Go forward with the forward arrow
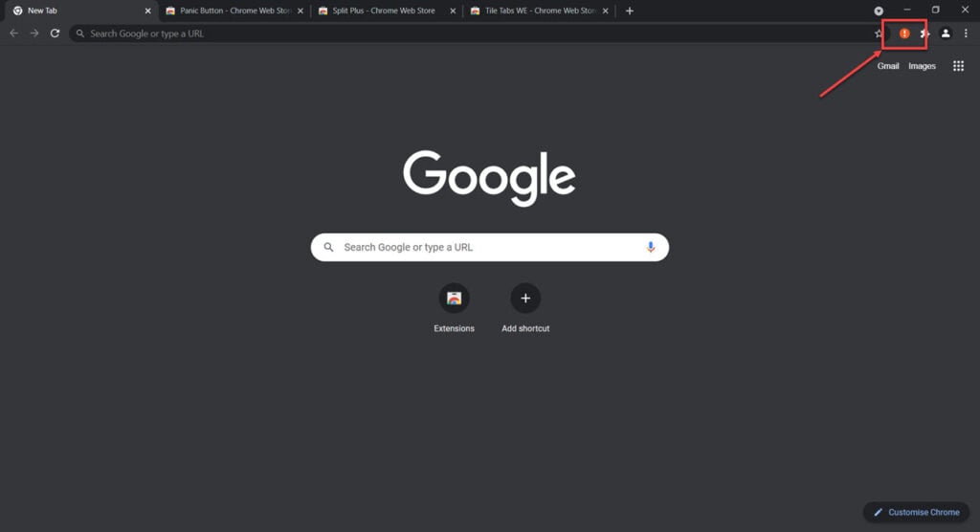Image resolution: width=980 pixels, height=532 pixels. click(x=34, y=33)
